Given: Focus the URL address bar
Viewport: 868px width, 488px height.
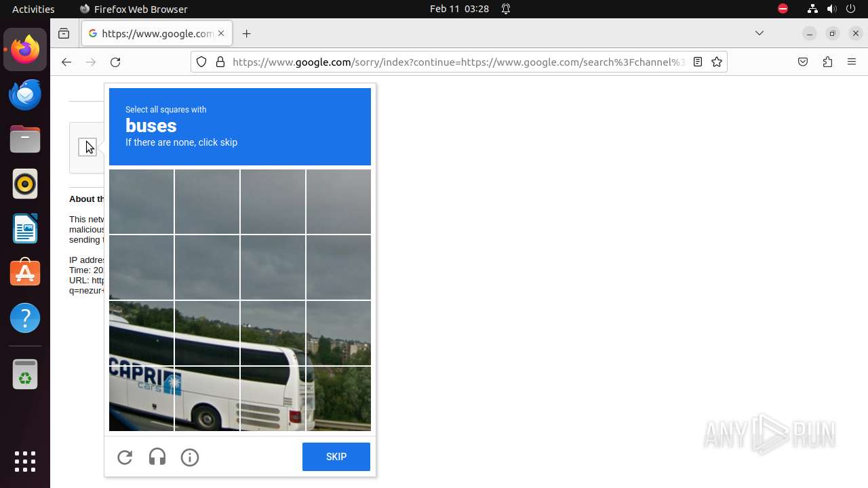Looking at the screenshot, I should (x=458, y=62).
